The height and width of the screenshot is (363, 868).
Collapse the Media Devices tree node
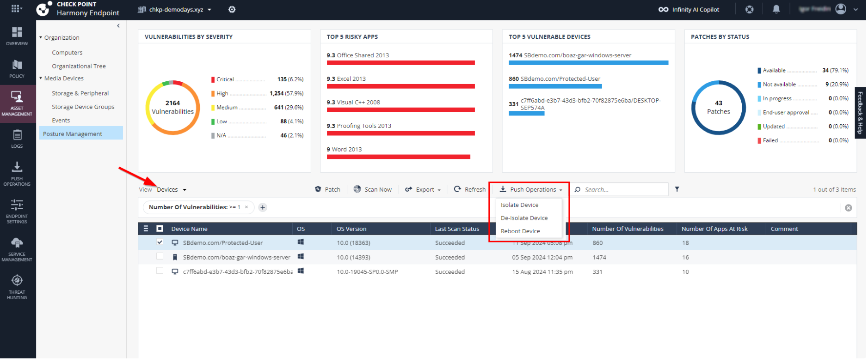coord(41,78)
